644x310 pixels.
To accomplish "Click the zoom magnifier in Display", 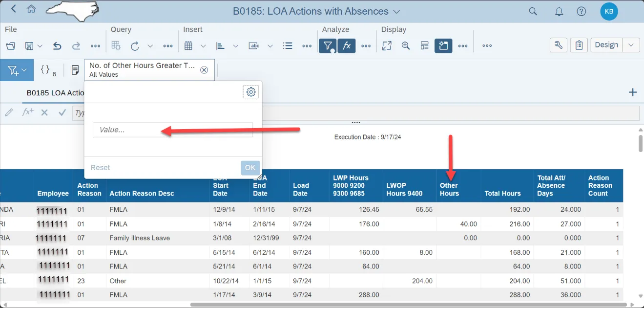I will click(x=405, y=46).
